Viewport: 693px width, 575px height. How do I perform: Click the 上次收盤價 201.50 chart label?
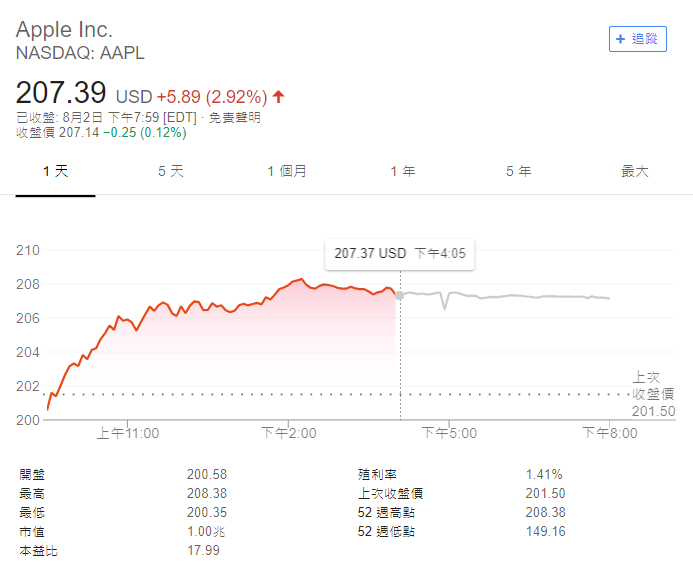point(653,394)
